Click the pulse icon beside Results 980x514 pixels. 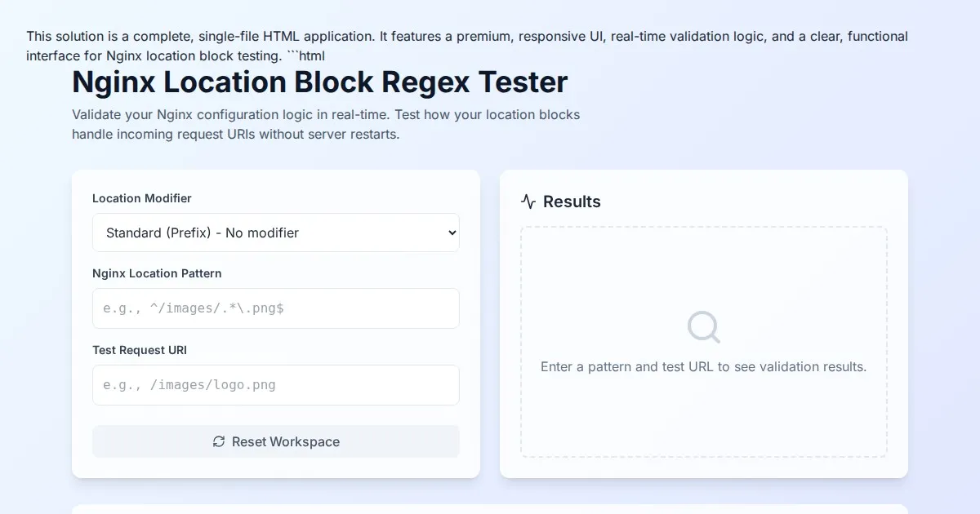tap(528, 202)
